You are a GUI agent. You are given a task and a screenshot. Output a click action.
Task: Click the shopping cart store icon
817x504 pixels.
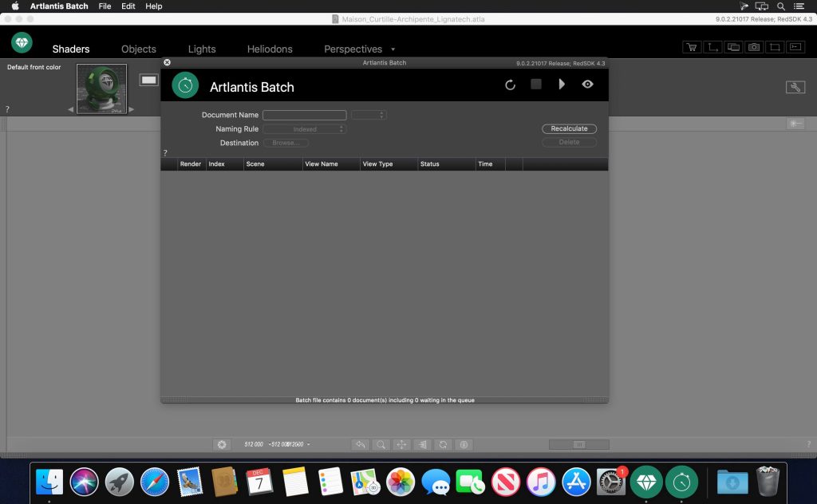pos(692,47)
